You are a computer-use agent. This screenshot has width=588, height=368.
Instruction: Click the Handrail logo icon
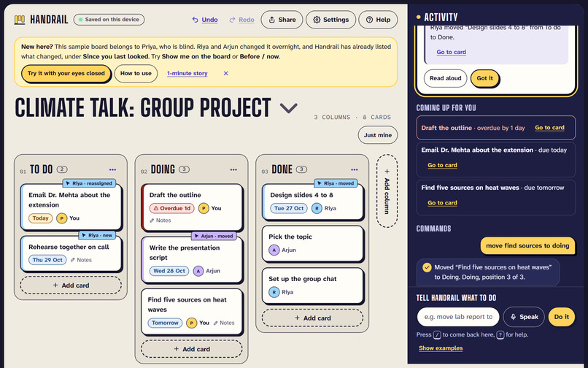20,20
